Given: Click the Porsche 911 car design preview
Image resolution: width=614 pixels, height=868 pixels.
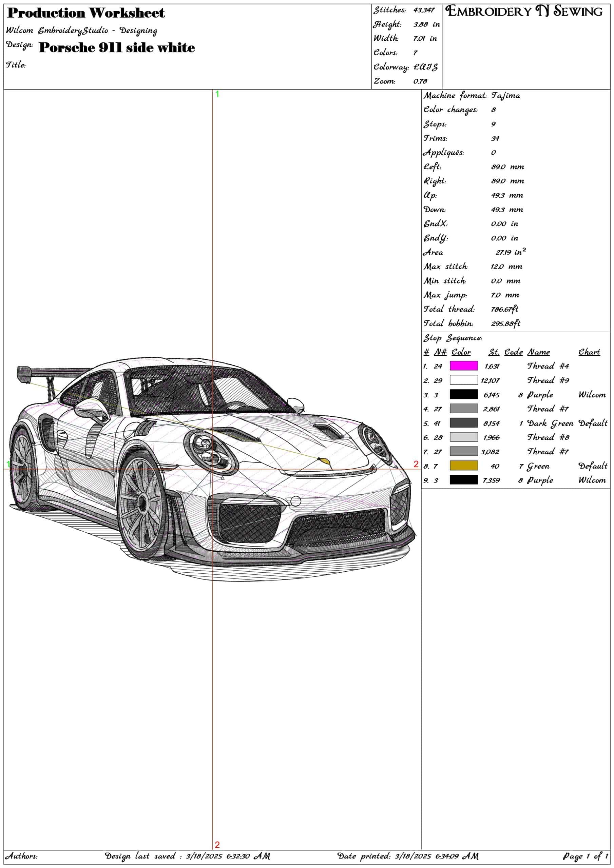Looking at the screenshot, I should coord(212,469).
